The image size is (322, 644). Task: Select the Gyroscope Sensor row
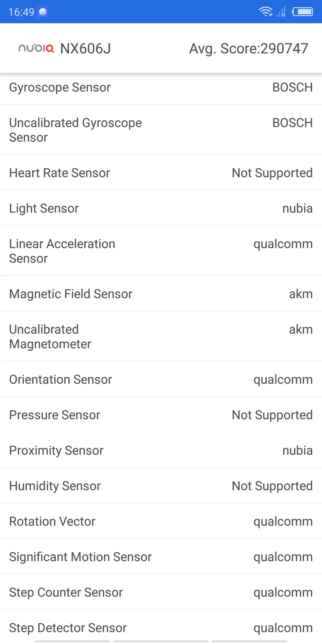161,87
